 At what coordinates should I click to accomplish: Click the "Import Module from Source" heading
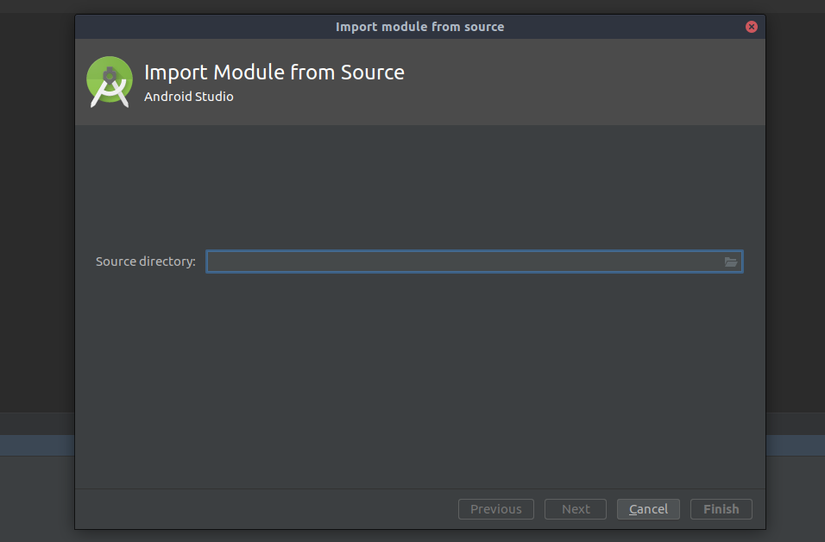[274, 72]
